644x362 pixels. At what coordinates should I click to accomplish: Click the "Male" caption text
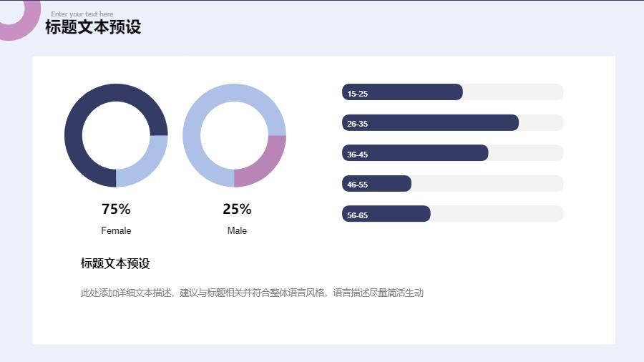(x=237, y=230)
